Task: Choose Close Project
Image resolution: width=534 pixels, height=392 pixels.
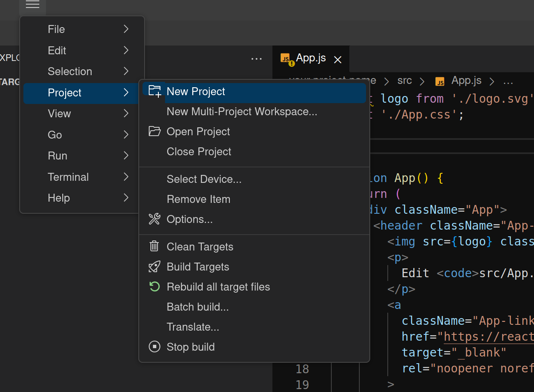Action: 254,152
